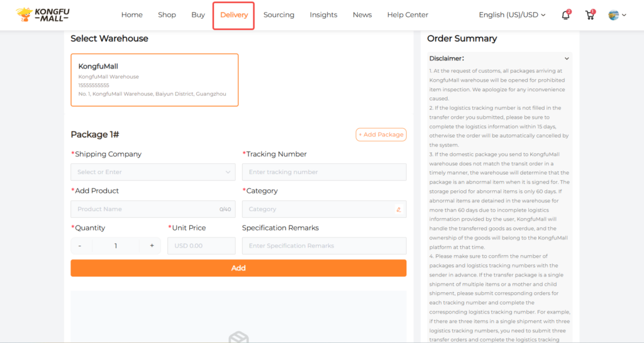Click the user profile avatar

(614, 15)
